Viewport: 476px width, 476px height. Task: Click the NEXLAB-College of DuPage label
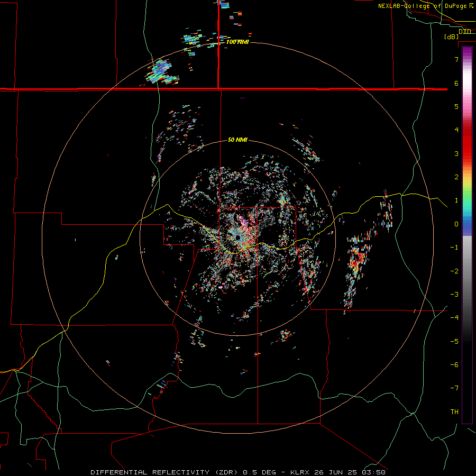425,6
